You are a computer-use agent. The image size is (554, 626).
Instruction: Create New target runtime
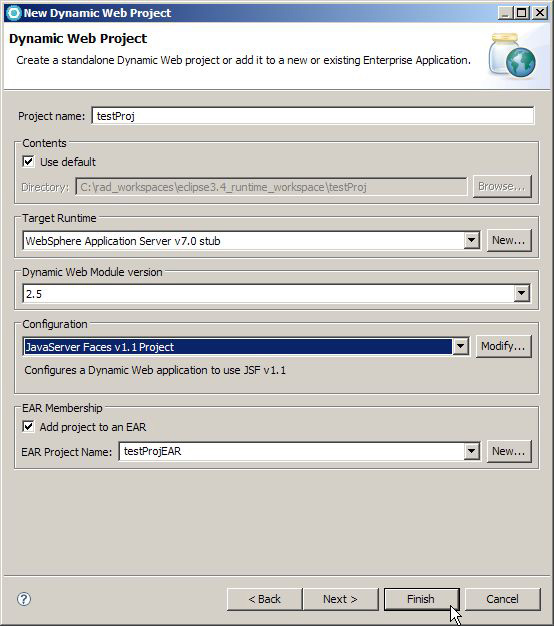[509, 240]
